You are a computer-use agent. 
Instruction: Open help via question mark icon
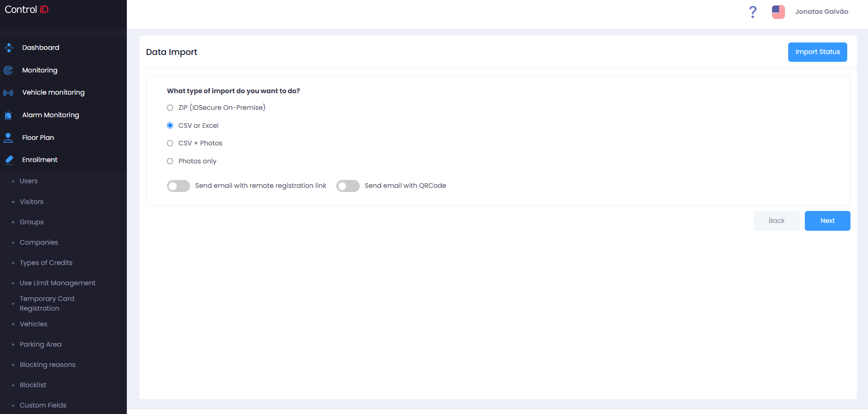click(x=753, y=12)
